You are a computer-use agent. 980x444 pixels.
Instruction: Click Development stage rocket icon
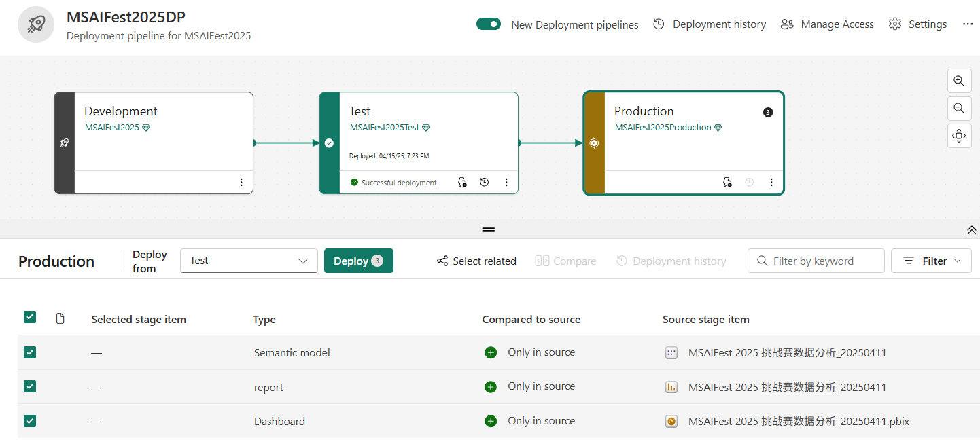65,143
